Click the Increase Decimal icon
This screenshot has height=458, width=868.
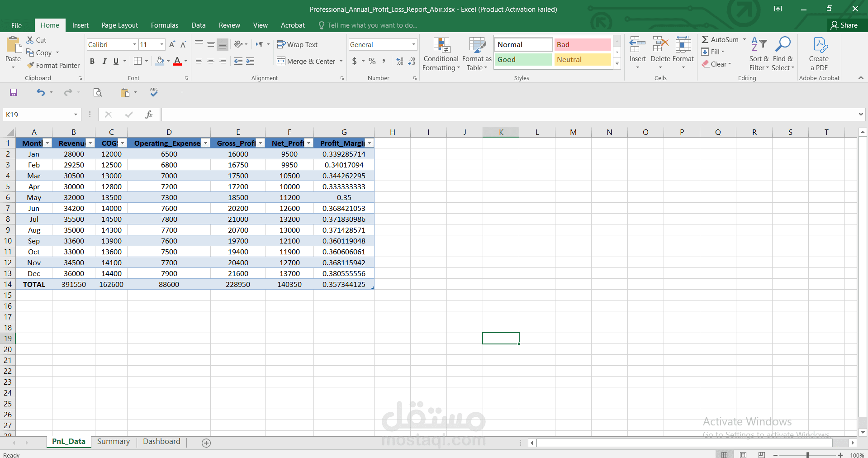(x=400, y=61)
